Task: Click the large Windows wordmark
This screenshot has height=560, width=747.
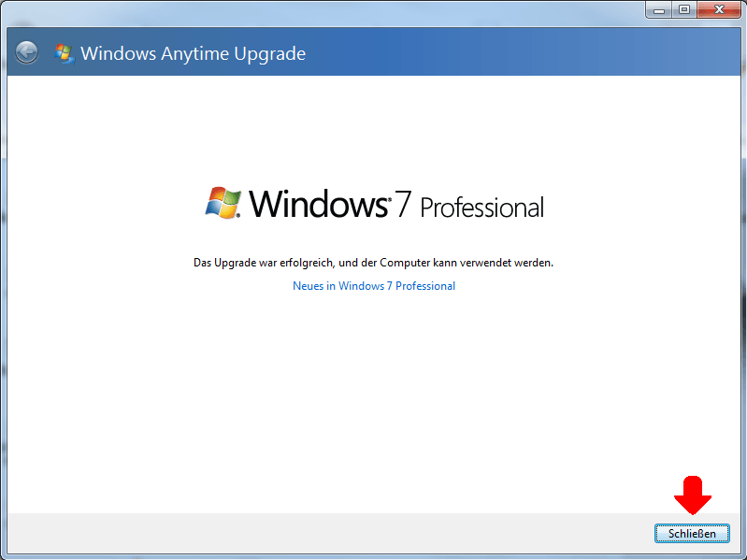Action: click(318, 203)
